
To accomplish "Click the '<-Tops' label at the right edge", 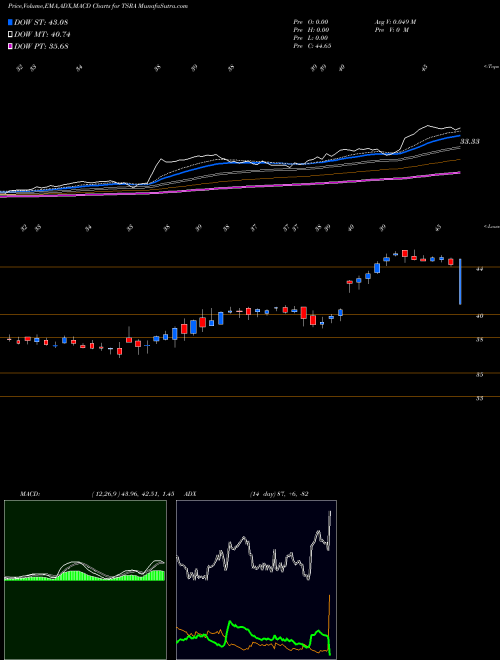I will [x=491, y=67].
